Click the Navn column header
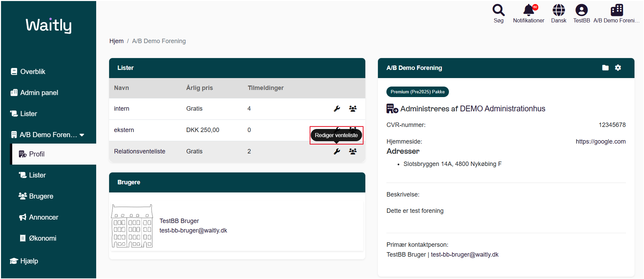The image size is (644, 279). coord(121,88)
